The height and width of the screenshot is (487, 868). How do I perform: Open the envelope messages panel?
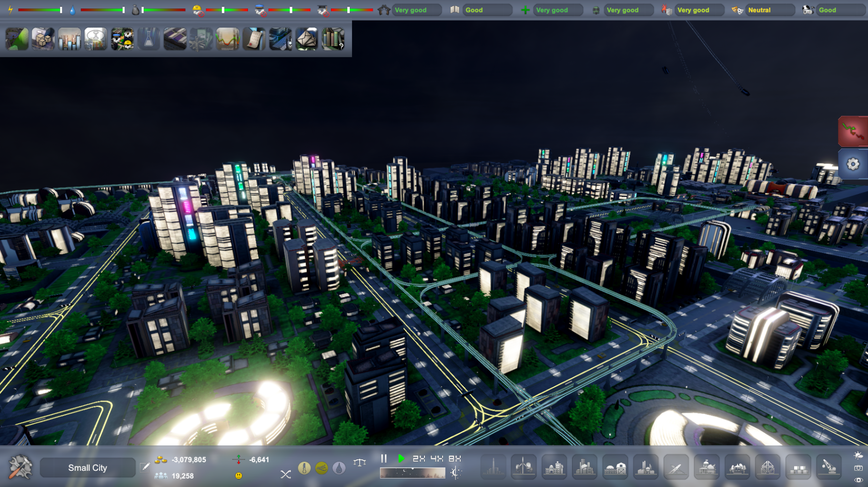tap(306, 39)
